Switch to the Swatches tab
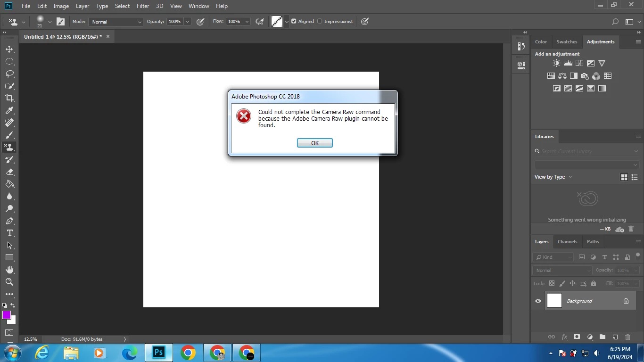This screenshot has height=362, width=644. [x=567, y=41]
